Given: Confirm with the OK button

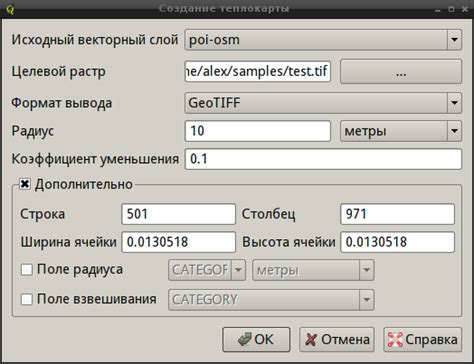Looking at the screenshot, I should click(x=256, y=340).
